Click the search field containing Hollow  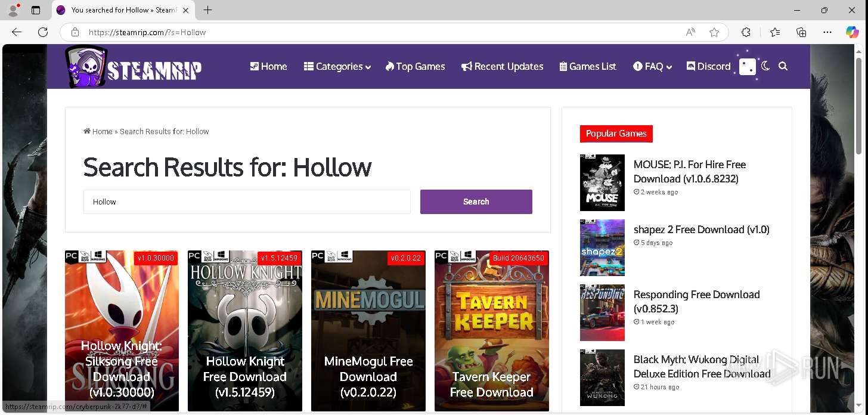[x=247, y=202]
